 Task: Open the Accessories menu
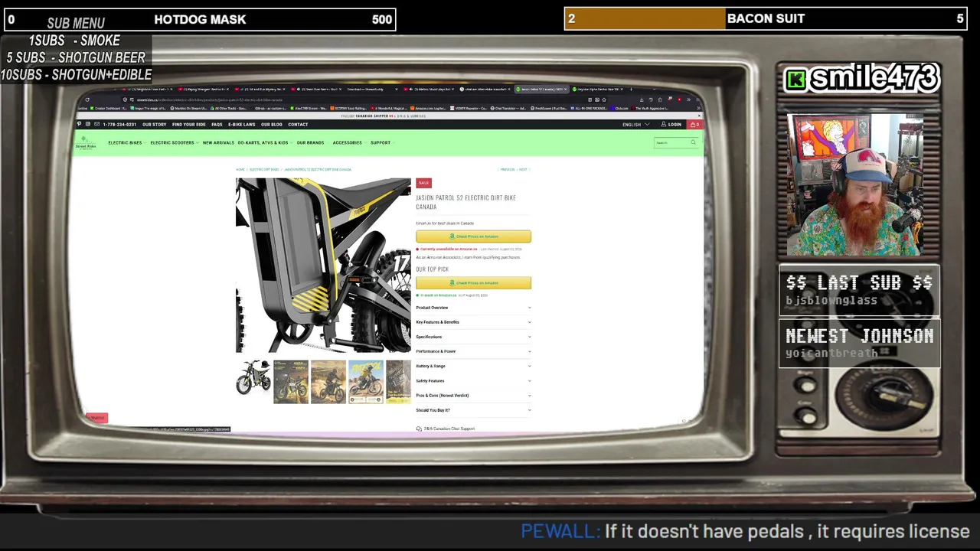click(348, 143)
